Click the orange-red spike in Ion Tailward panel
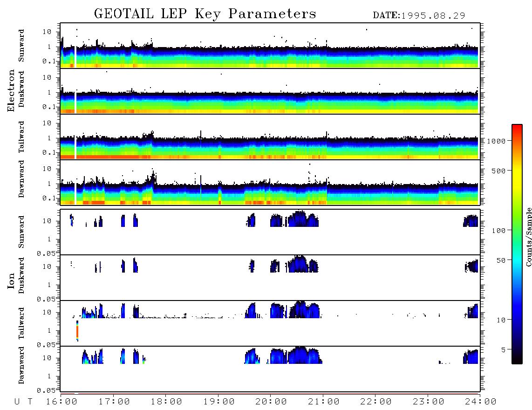 (77, 331)
